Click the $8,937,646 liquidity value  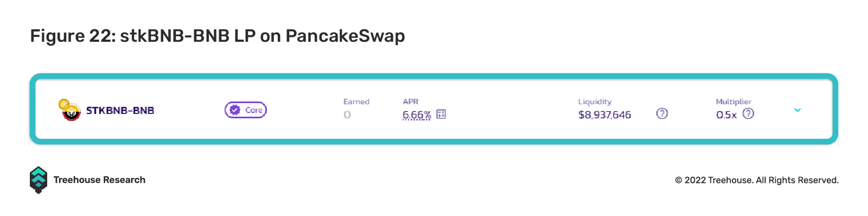[604, 115]
